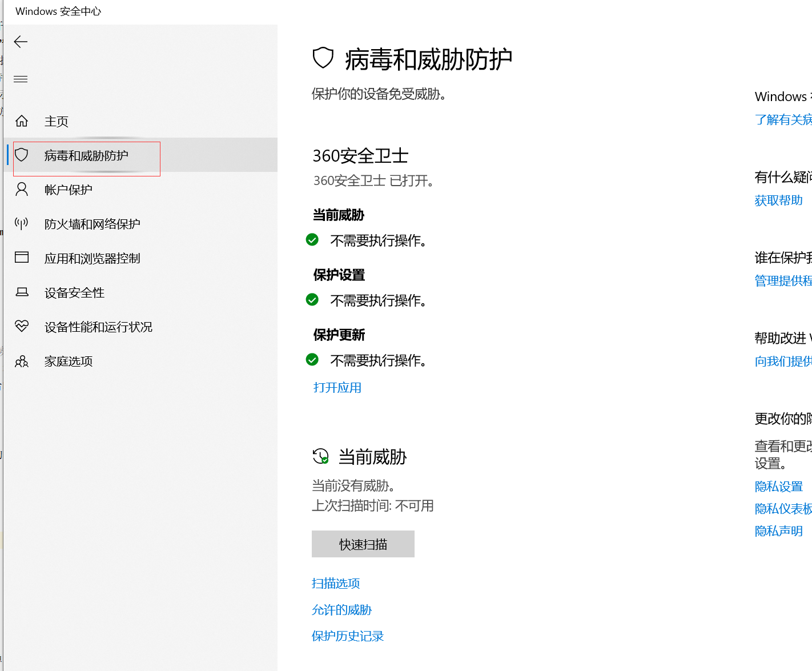View 保护历史记录 link
The width and height of the screenshot is (812, 671).
pyautogui.click(x=347, y=636)
